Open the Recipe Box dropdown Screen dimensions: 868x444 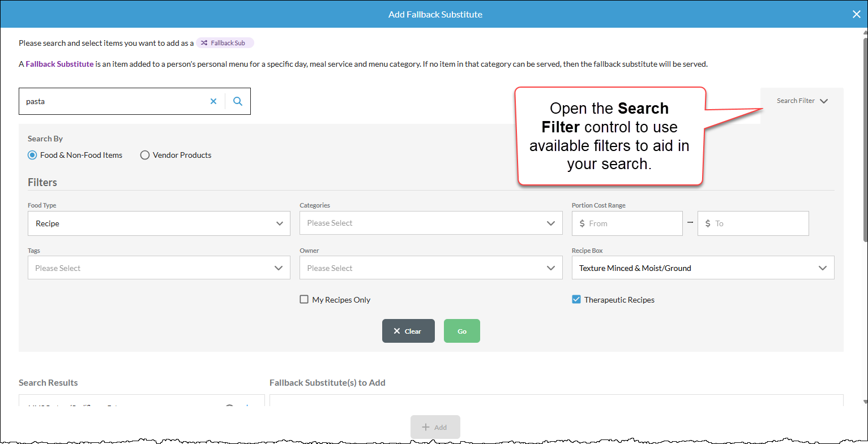tap(703, 268)
